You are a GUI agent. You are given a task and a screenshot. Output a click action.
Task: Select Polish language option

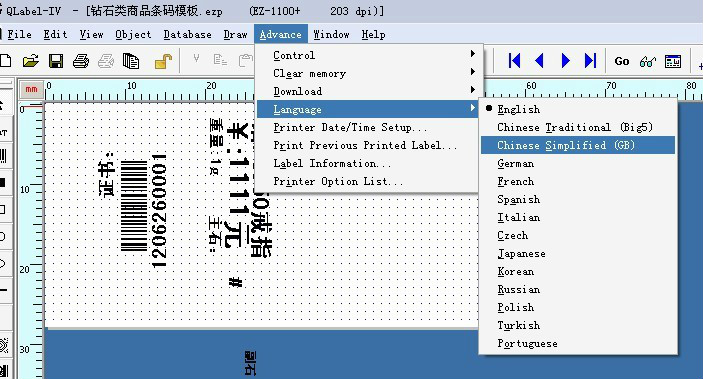[x=578, y=307]
